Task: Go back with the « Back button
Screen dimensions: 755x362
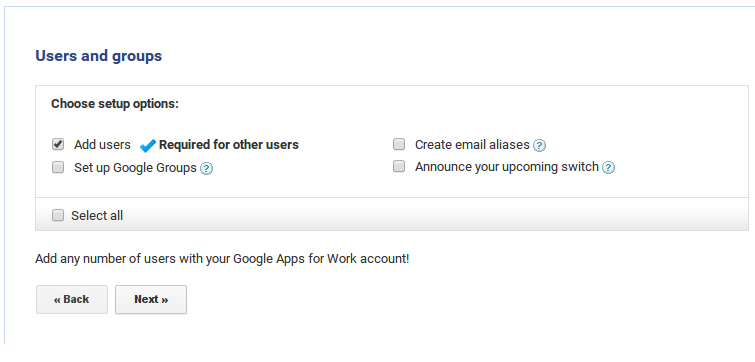Action: pos(72,299)
